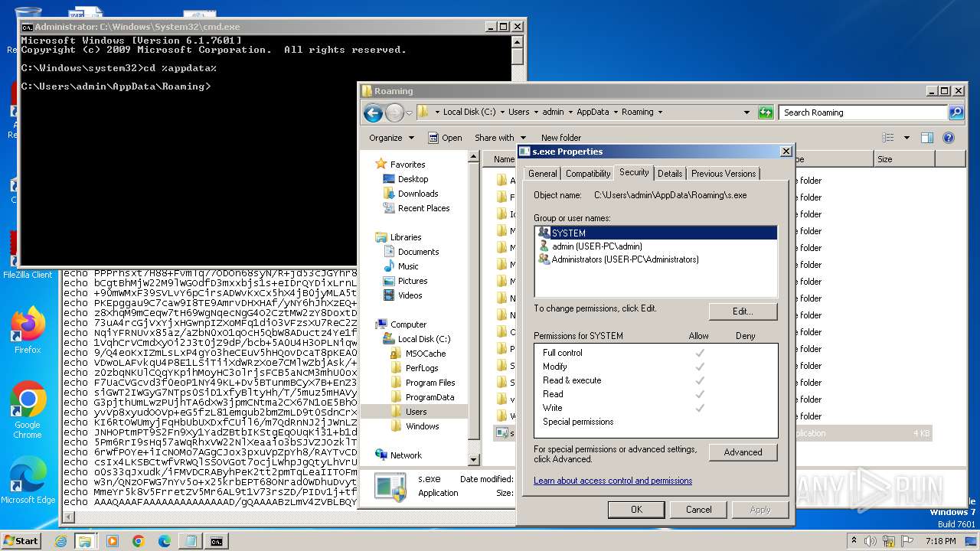Screen dimensions: 980x551
Task: Expand the recent pages dropdown next to Forward
Action: (409, 113)
